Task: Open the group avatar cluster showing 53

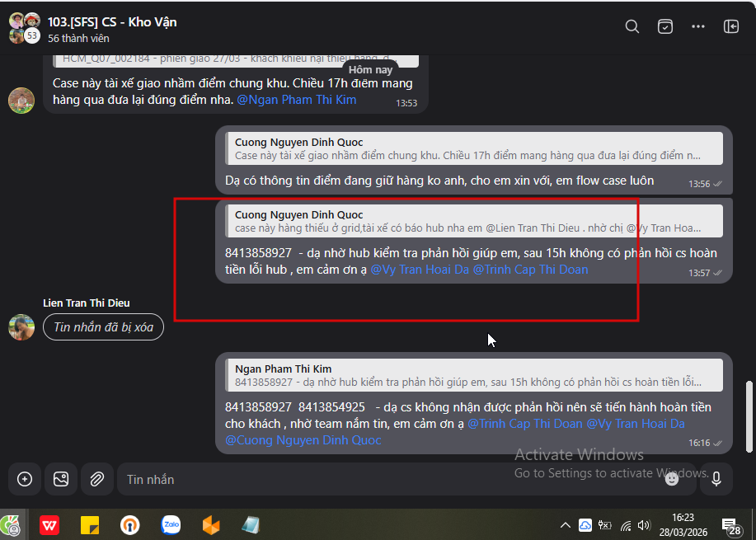Action: coord(24,29)
